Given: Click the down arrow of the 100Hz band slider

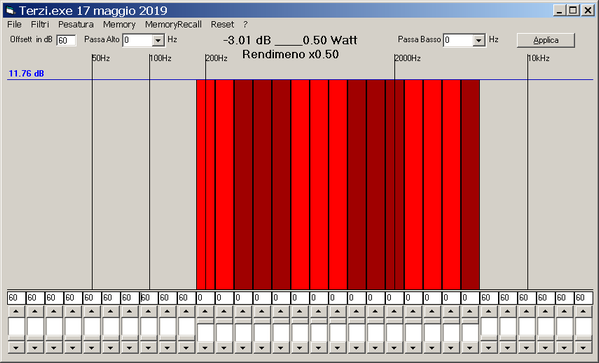Looking at the screenshot, I should [149, 348].
